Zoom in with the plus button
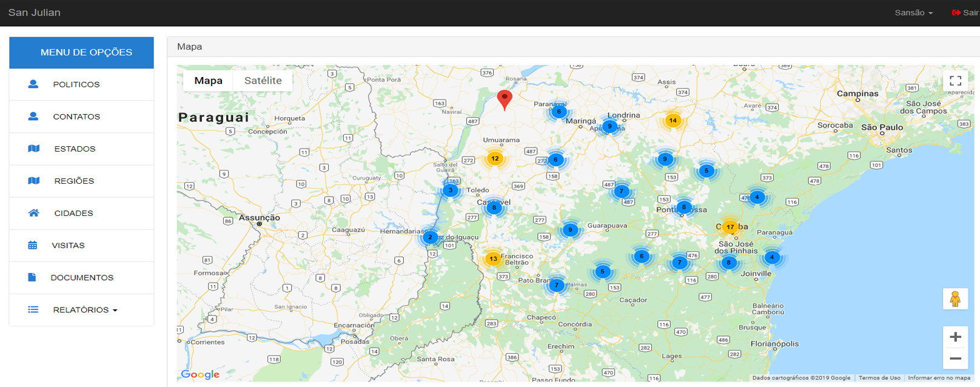This screenshot has height=387, width=980. point(955,337)
